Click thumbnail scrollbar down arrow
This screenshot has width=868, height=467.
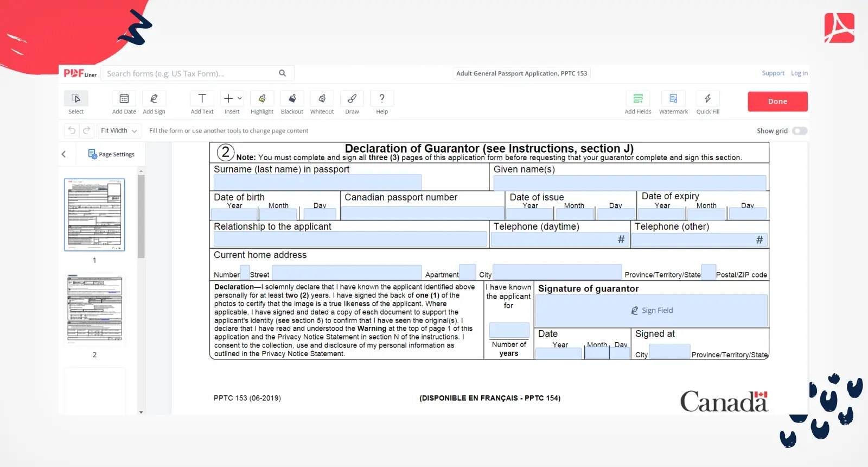click(x=141, y=412)
